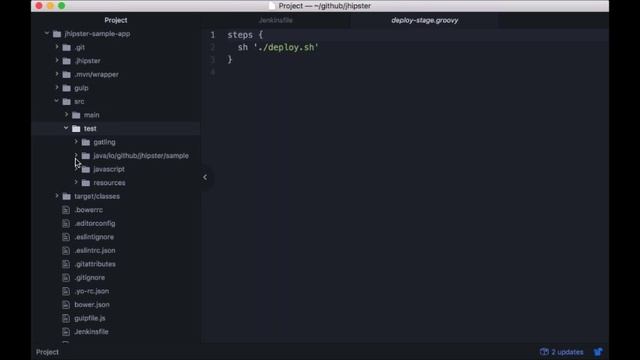
Task: Expand the resources folder chevron
Action: 76,182
